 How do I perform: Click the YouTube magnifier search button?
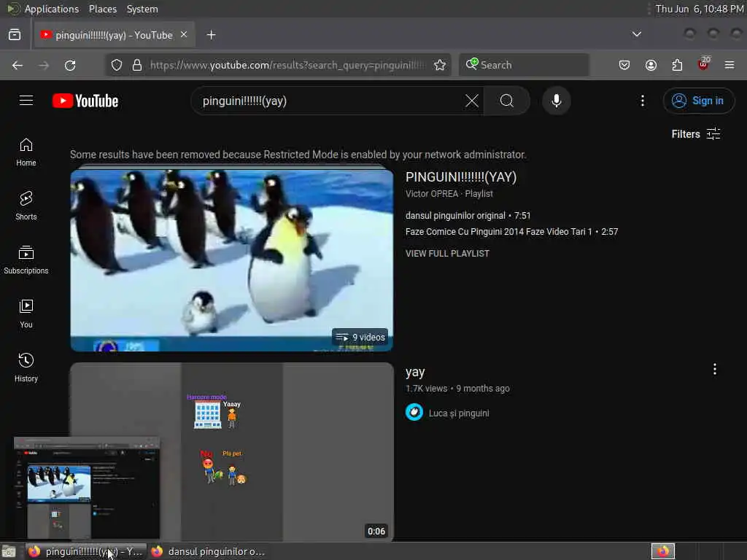pos(506,101)
